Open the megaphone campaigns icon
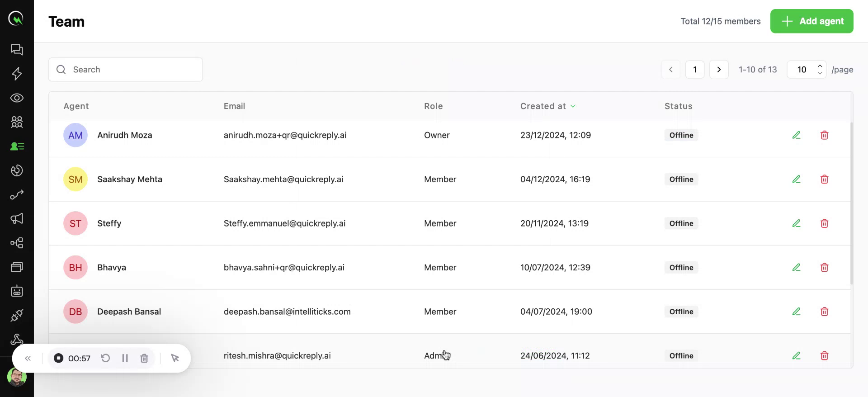The height and width of the screenshot is (397, 868). coord(17,219)
